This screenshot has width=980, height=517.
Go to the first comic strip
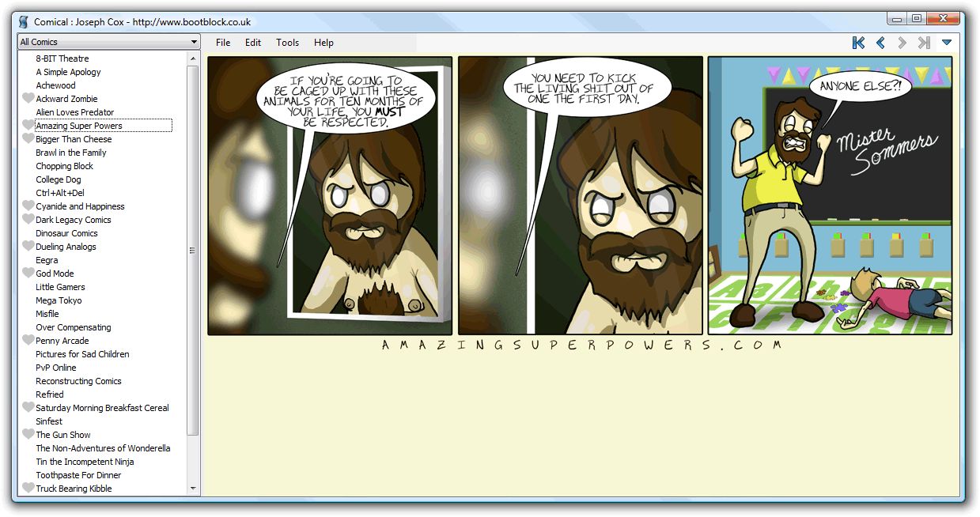coord(858,43)
